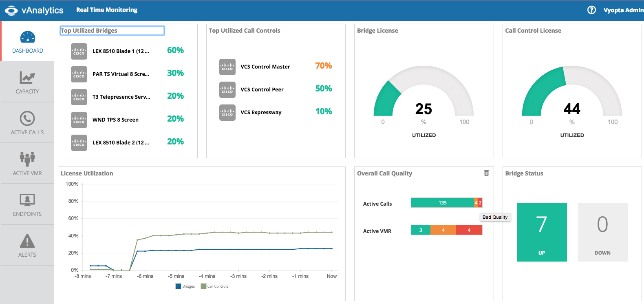
Task: Click the 60% value for LEX Blade 1
Action: click(175, 50)
